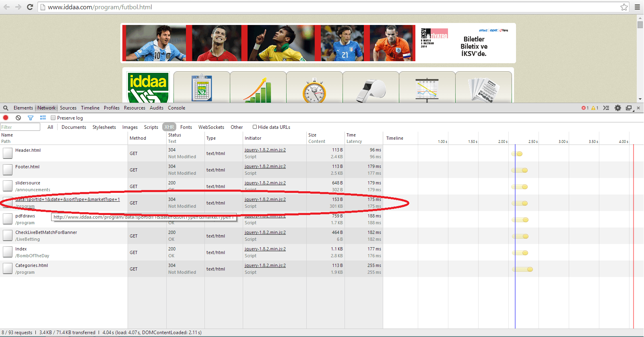
Task: Open the Audits tab
Action: (157, 108)
